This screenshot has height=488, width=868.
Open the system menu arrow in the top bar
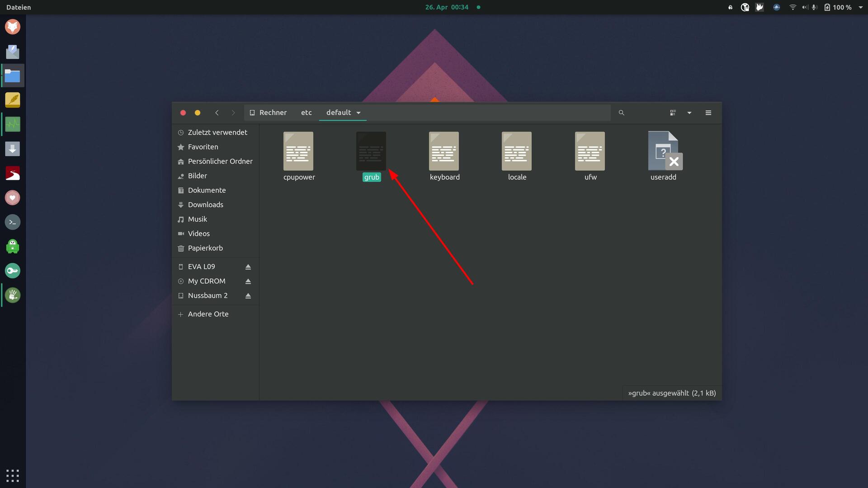860,7
